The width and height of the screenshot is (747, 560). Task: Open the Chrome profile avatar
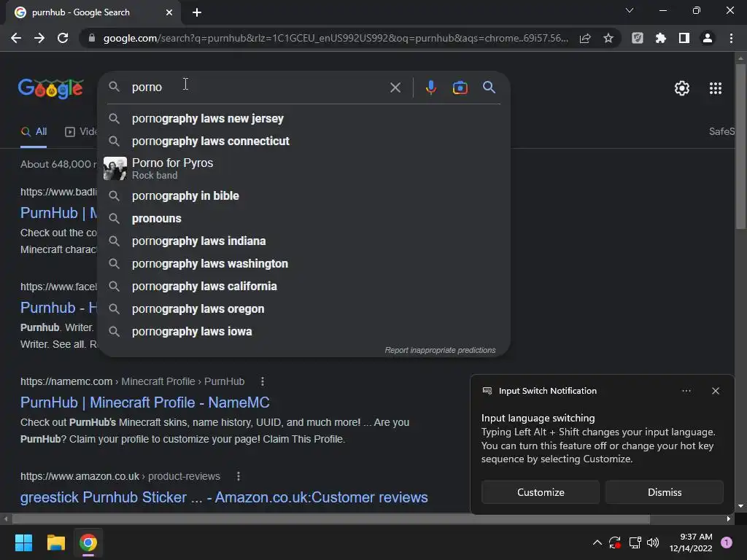(708, 38)
